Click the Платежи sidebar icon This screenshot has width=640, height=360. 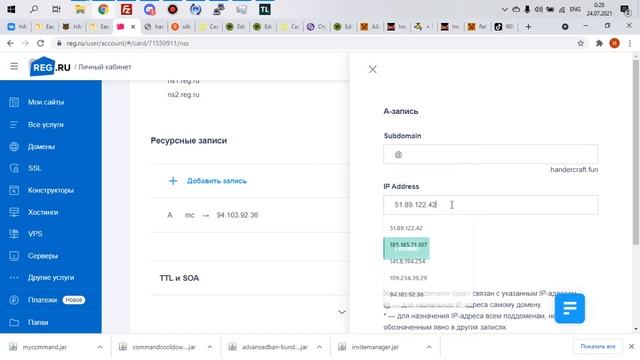click(14, 300)
